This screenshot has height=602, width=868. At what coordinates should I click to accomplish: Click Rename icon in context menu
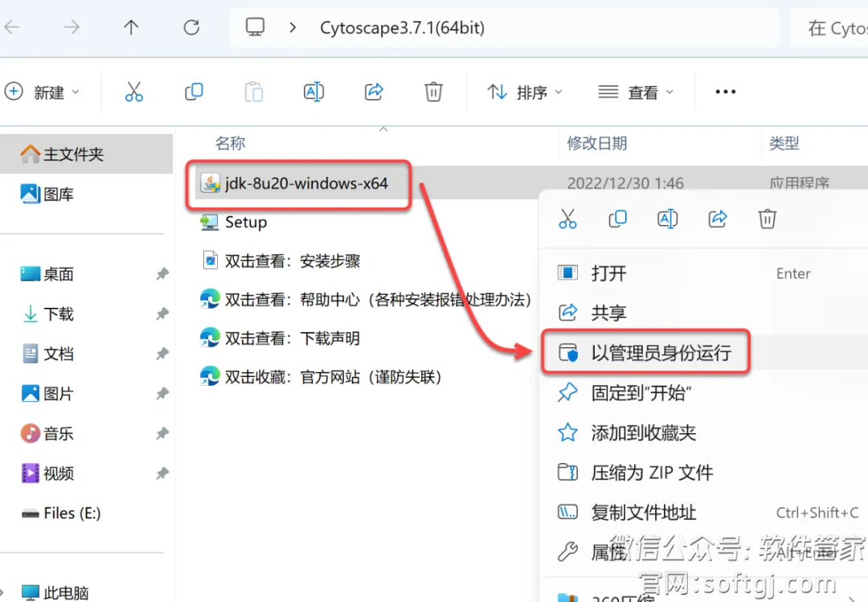(668, 219)
